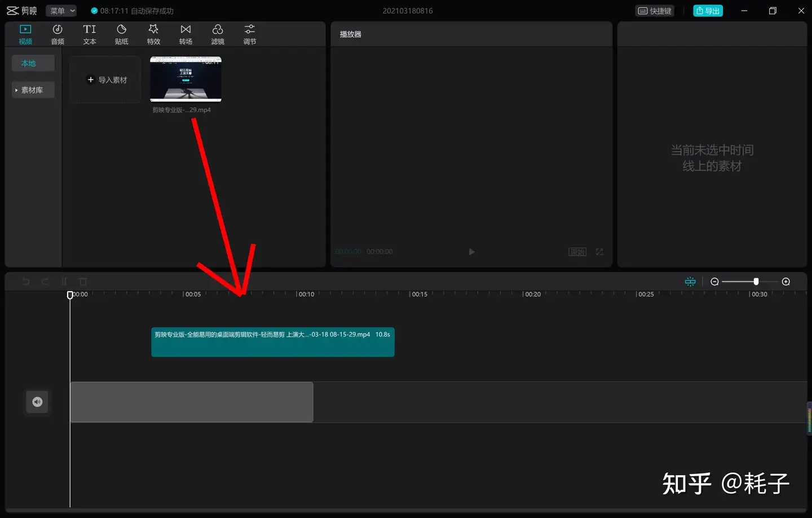Zoom in the timeline with plus icon

click(786, 282)
